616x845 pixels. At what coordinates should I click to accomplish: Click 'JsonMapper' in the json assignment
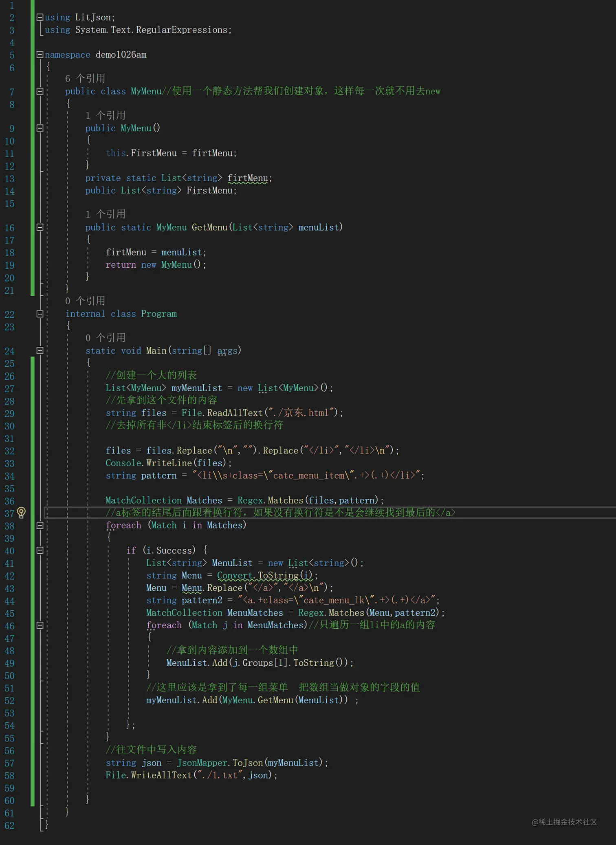pyautogui.click(x=202, y=763)
